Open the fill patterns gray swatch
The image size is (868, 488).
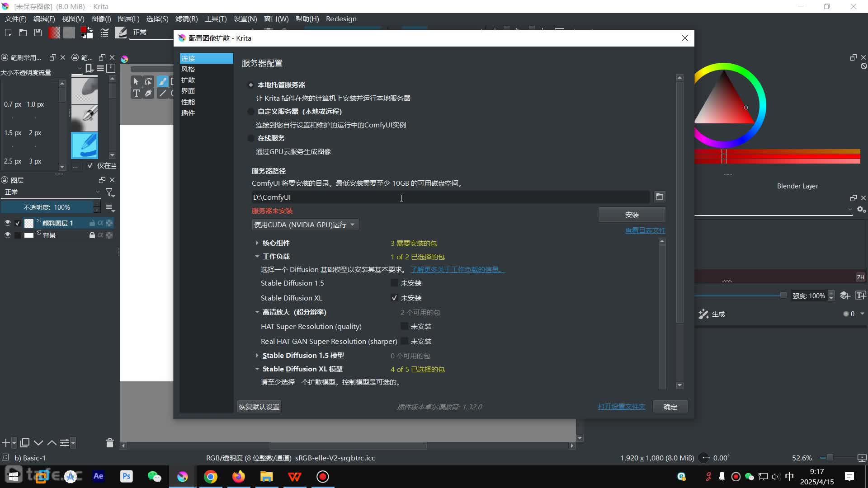coord(69,33)
